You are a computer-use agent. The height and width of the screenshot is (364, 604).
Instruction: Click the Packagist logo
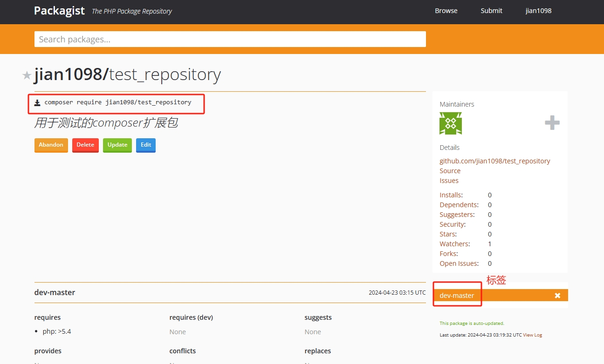pos(60,11)
